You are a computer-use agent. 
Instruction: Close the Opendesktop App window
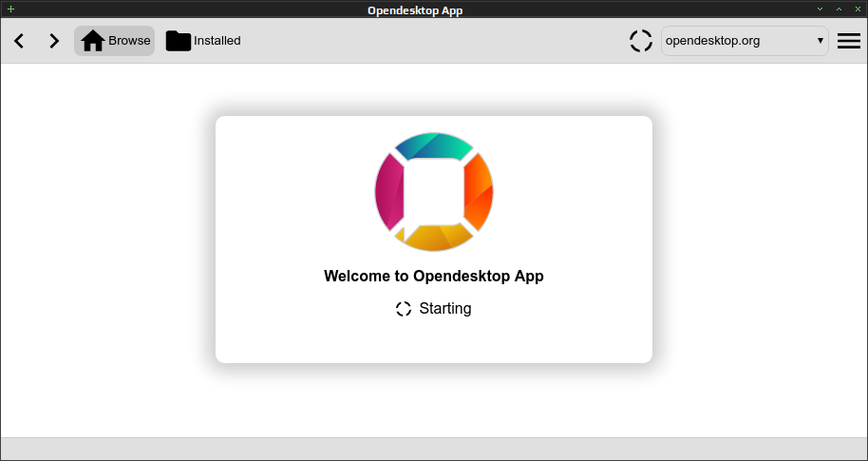857,10
